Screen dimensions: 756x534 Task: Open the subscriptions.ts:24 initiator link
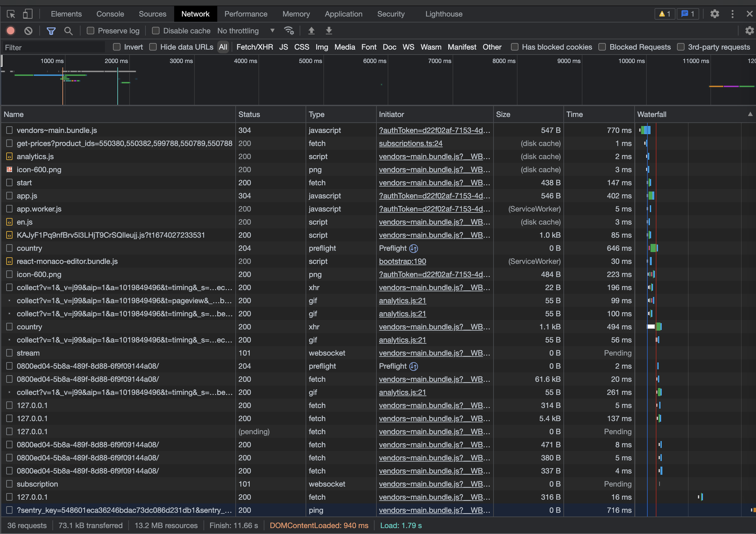410,143
